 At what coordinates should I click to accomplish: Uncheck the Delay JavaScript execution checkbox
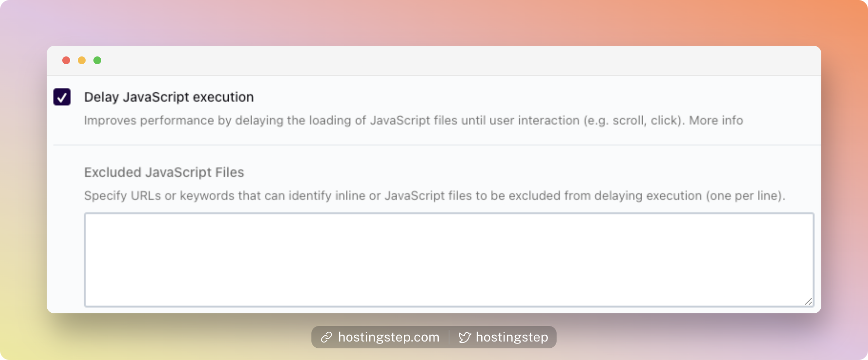point(62,97)
